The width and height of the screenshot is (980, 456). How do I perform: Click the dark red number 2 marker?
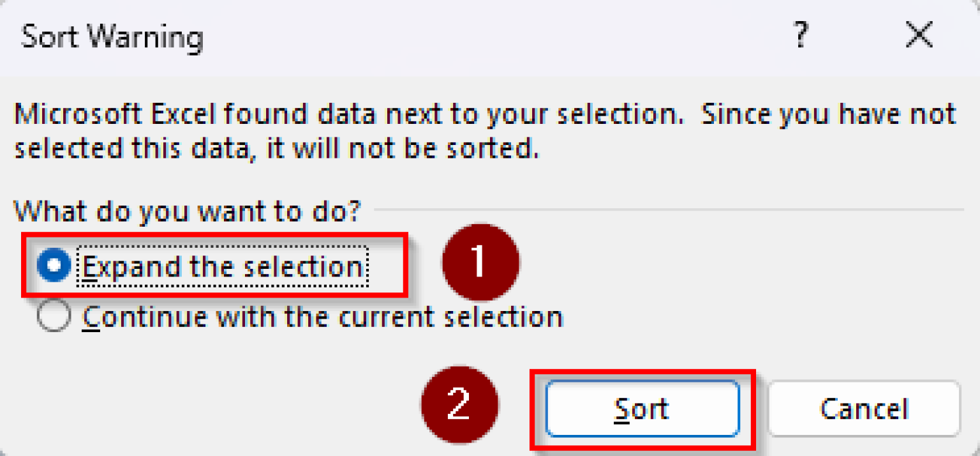pos(459,405)
